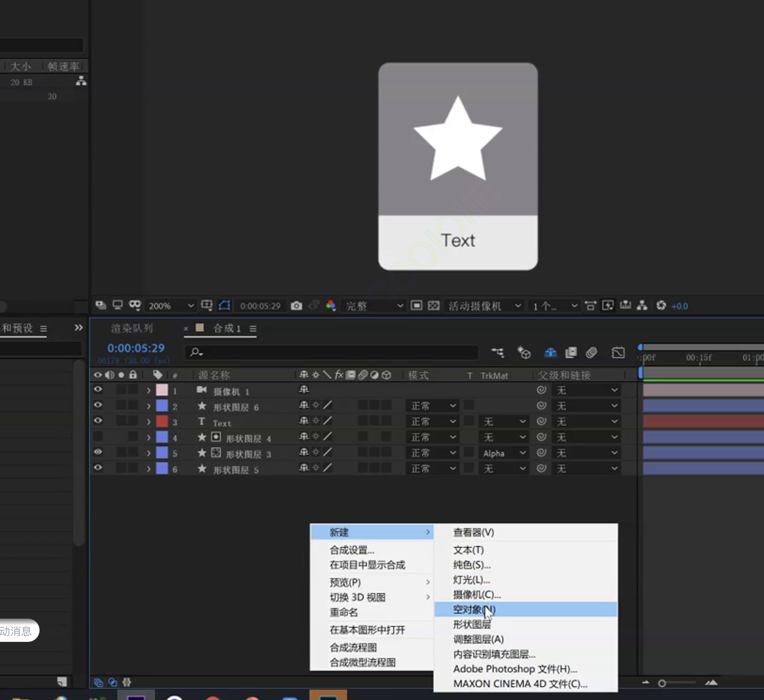Show the 形状图层 4 layer
Screen dimensions: 764x700
click(98, 436)
